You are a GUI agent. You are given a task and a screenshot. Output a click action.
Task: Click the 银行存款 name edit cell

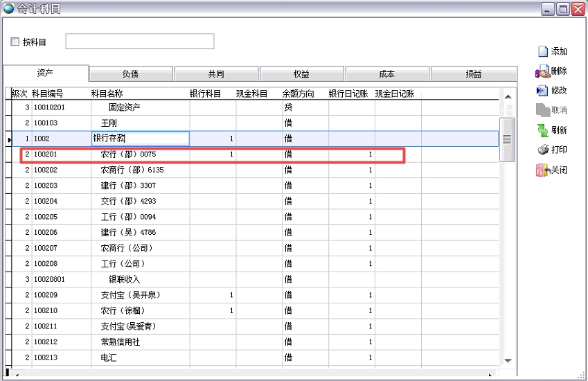tap(141, 139)
